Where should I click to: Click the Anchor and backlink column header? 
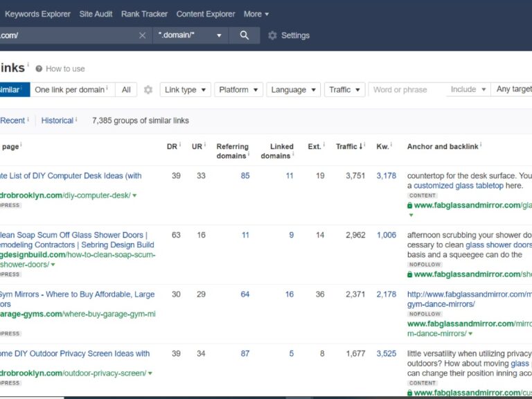pos(443,147)
